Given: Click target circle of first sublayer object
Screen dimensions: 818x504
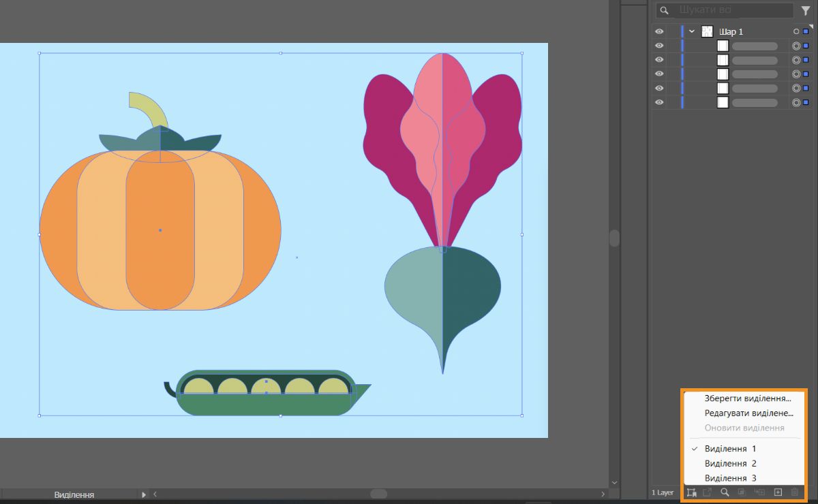Looking at the screenshot, I should [796, 46].
